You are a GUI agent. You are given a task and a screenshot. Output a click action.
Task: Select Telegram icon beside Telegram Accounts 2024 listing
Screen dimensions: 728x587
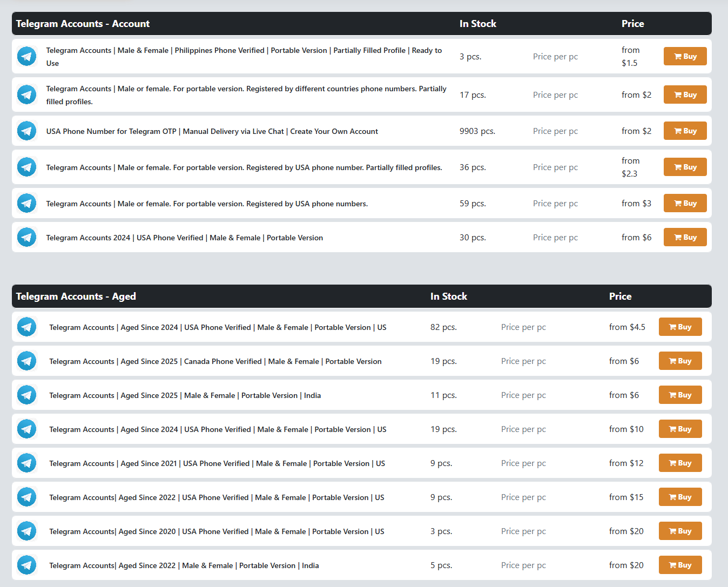point(26,237)
